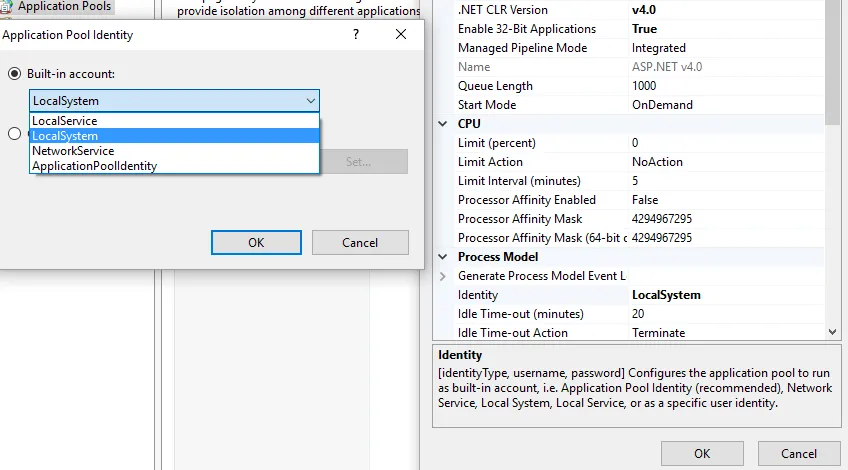This screenshot has height=470, width=848.
Task: Click OK in Advanced Settings window
Action: 702,453
